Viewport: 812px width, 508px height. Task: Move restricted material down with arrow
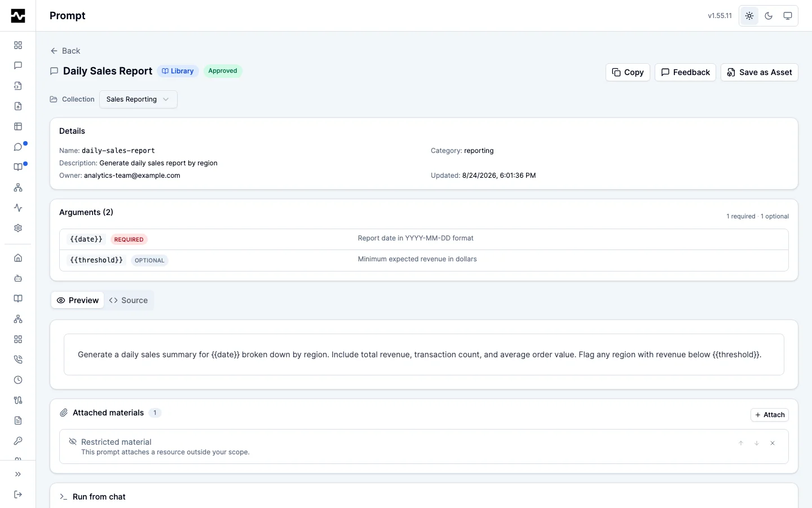[x=757, y=443]
